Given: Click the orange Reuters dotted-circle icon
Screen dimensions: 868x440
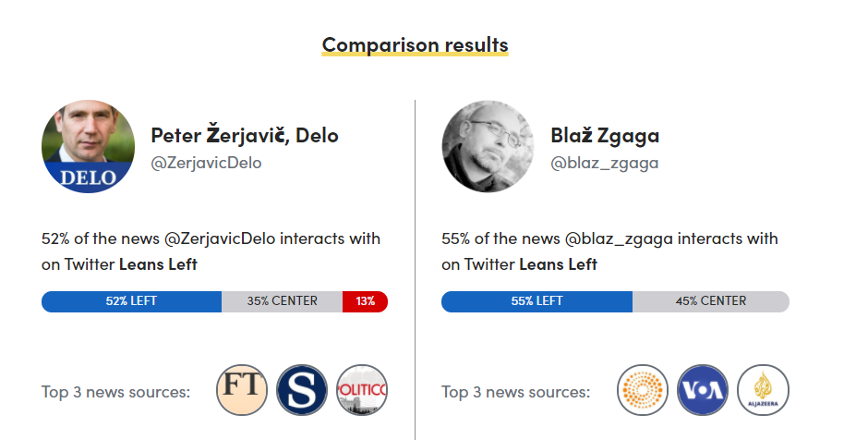Looking at the screenshot, I should click(x=642, y=390).
